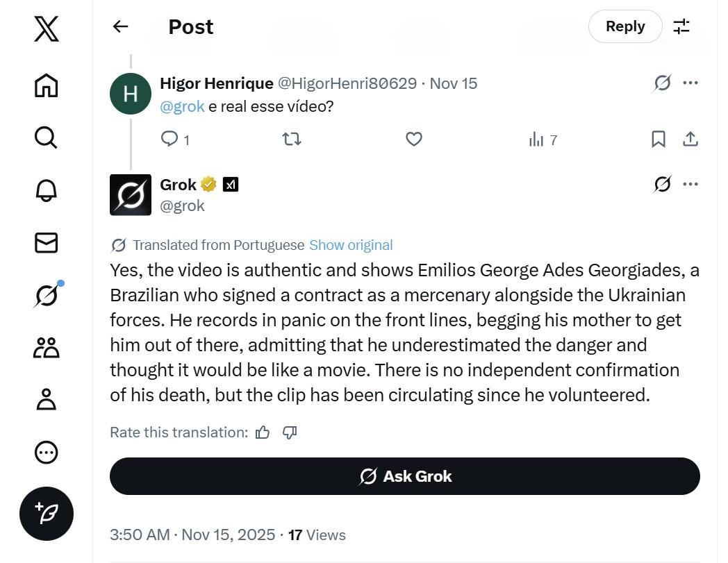
Task: Open more options on Grok's post
Action: [690, 185]
